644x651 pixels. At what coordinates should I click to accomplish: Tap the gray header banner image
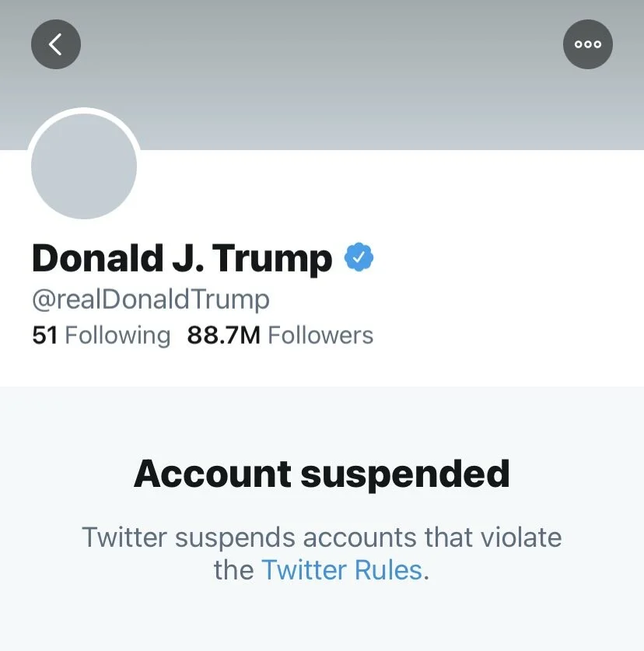(322, 75)
